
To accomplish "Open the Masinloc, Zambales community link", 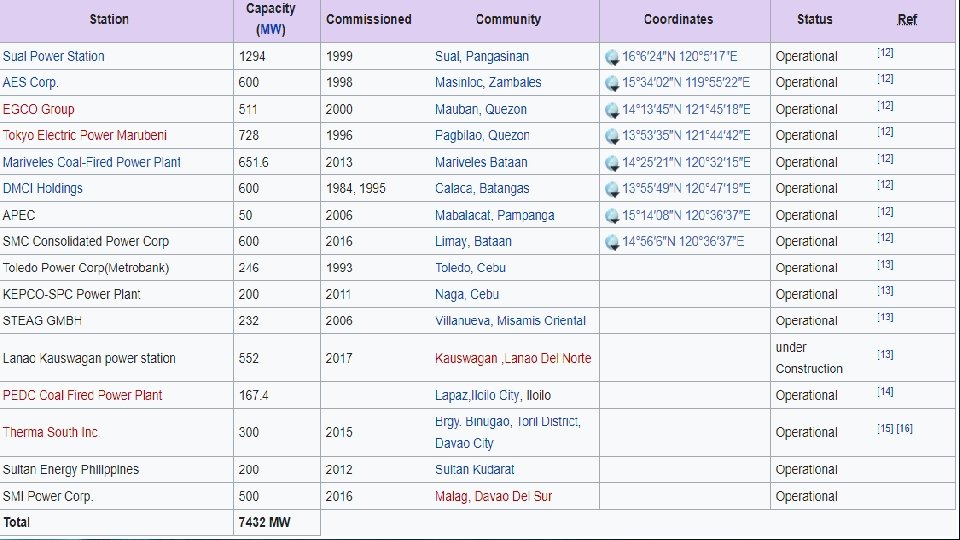I will coord(488,83).
